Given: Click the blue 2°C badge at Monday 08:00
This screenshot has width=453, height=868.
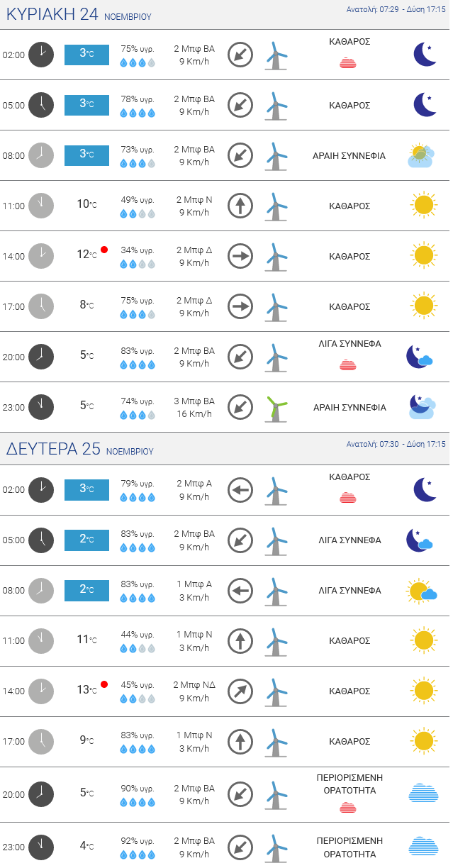Looking at the screenshot, I should click(x=86, y=590).
